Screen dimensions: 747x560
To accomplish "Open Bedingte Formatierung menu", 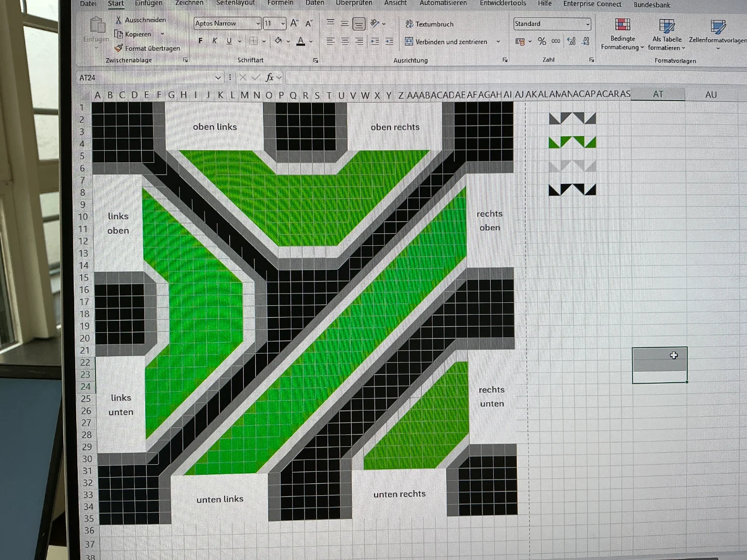I will point(622,34).
